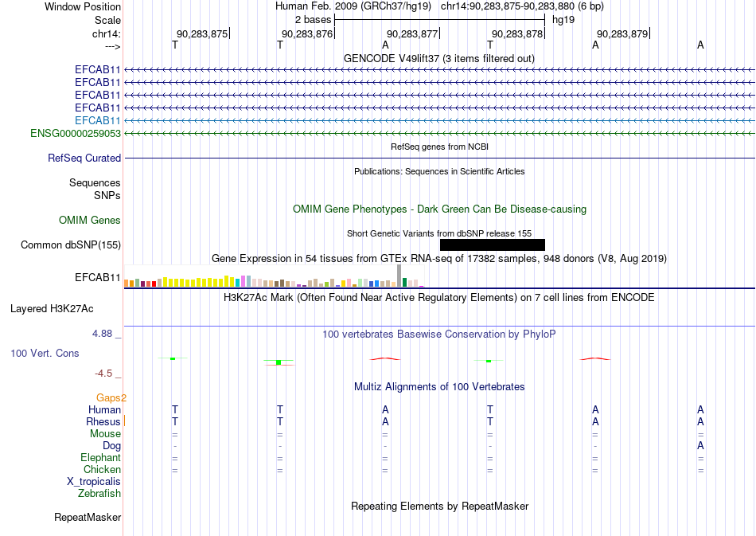Viewport: 756px width, 536px height.
Task: Click the SNPs track label
Action: click(107, 195)
